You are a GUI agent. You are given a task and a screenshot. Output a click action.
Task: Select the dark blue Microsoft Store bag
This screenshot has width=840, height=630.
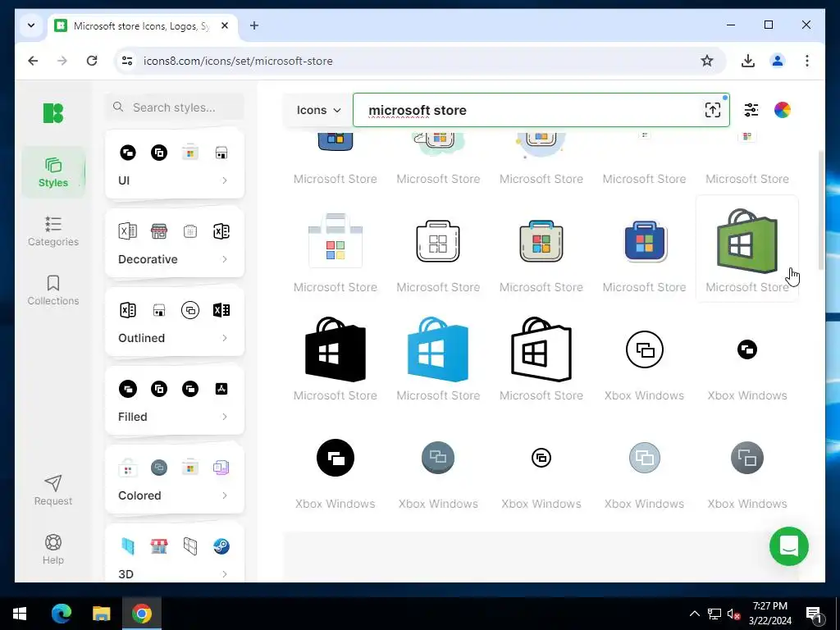645,241
